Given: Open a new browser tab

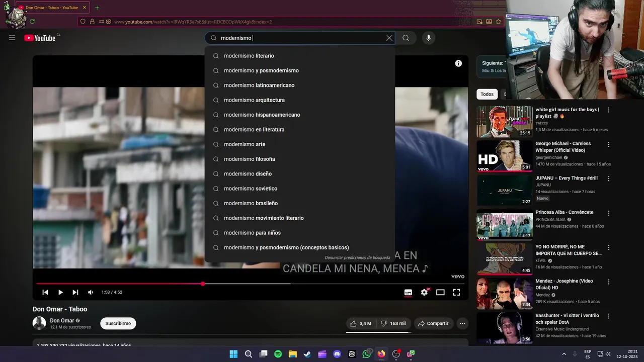Looking at the screenshot, I should 97,8.
